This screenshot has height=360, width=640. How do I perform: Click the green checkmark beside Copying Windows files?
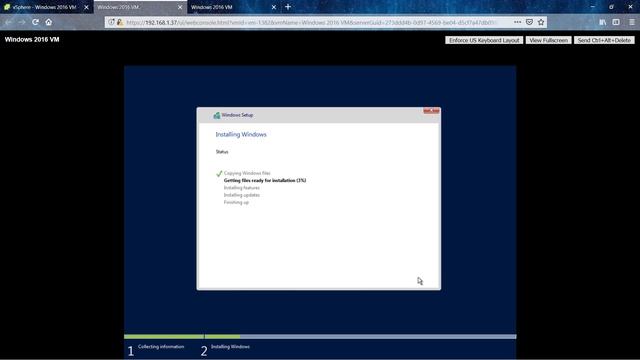219,173
